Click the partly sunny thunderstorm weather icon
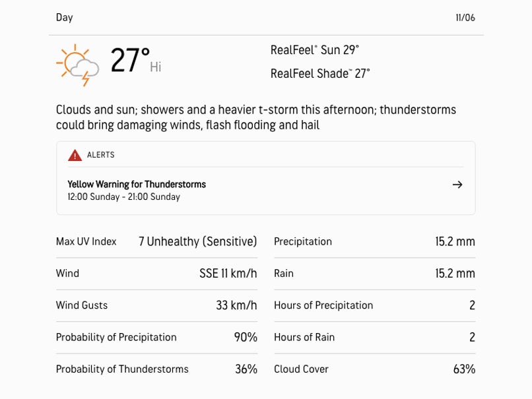 (x=78, y=65)
